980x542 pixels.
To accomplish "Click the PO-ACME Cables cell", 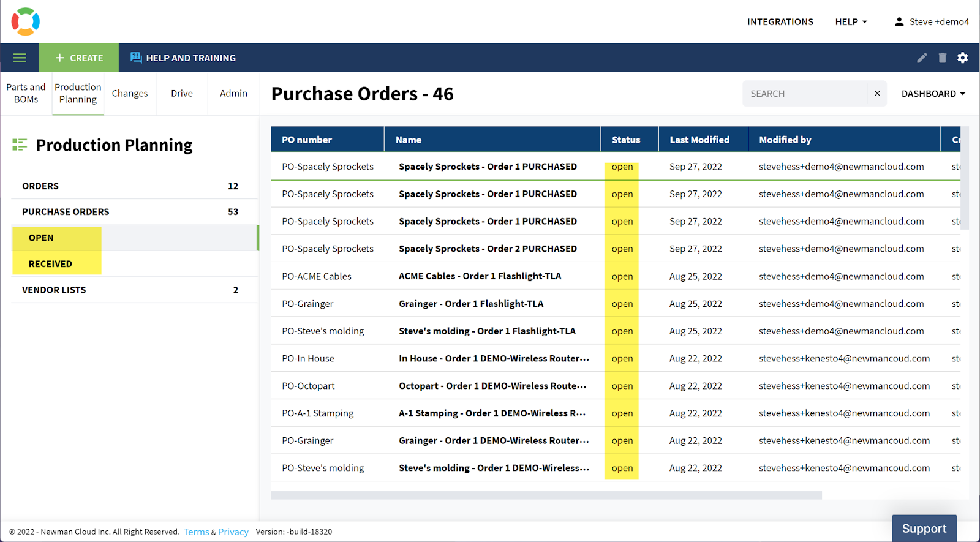I will tap(317, 276).
